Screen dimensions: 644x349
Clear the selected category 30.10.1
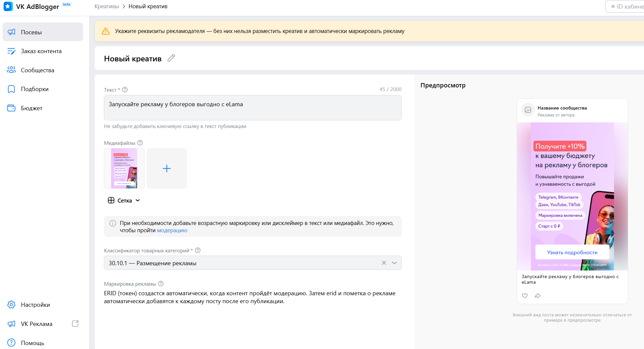384,263
